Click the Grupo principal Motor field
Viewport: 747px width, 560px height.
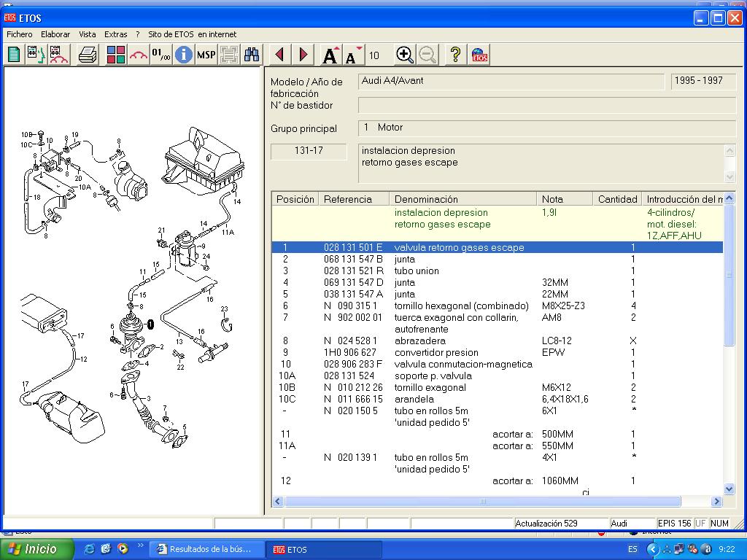(x=547, y=128)
